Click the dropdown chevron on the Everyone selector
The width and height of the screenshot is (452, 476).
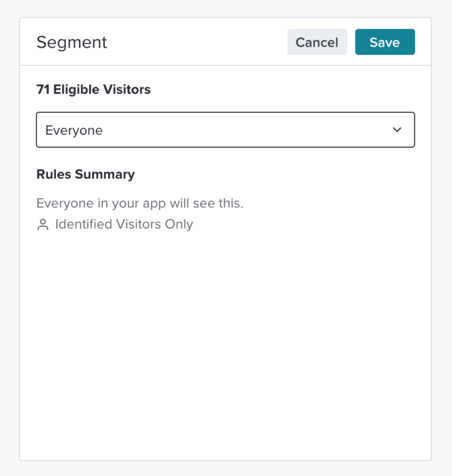[x=397, y=129]
